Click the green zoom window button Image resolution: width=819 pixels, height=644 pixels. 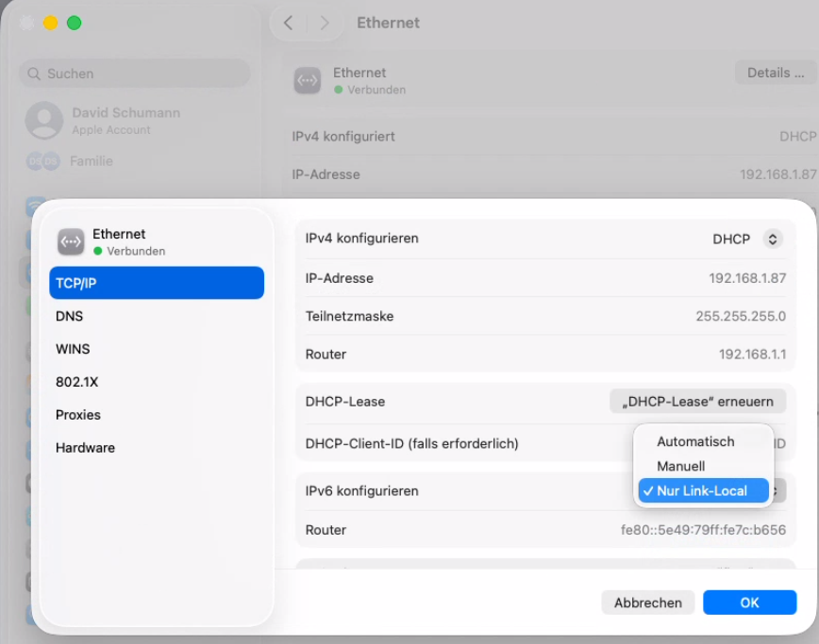point(75,23)
